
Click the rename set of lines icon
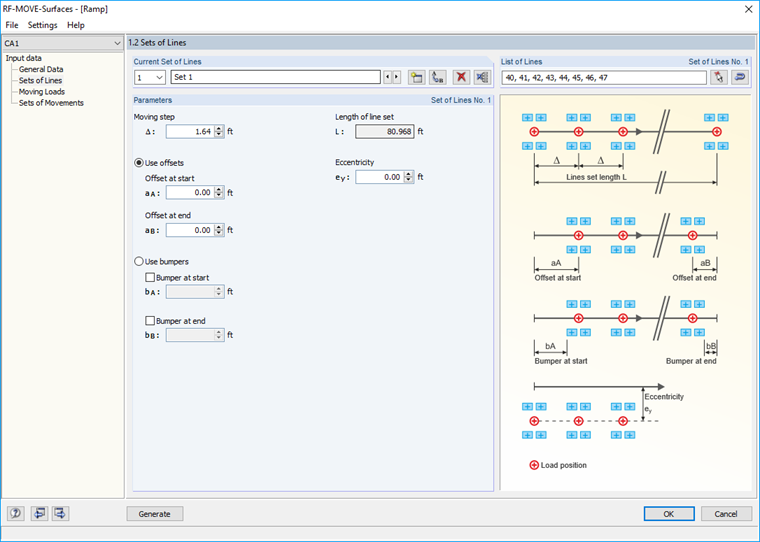[x=438, y=77]
